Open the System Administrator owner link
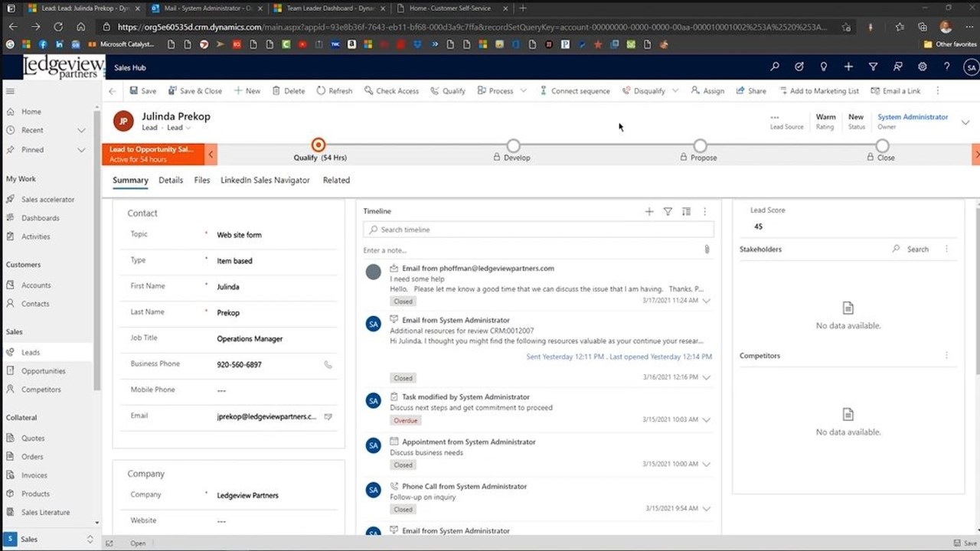This screenshot has width=980, height=551. point(913,117)
